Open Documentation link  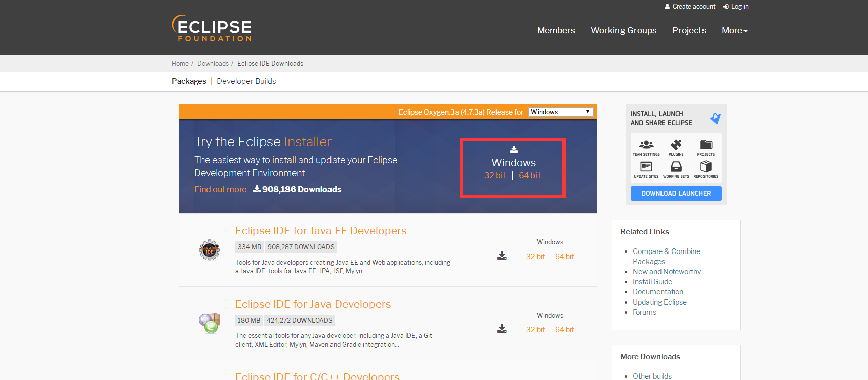[658, 292]
